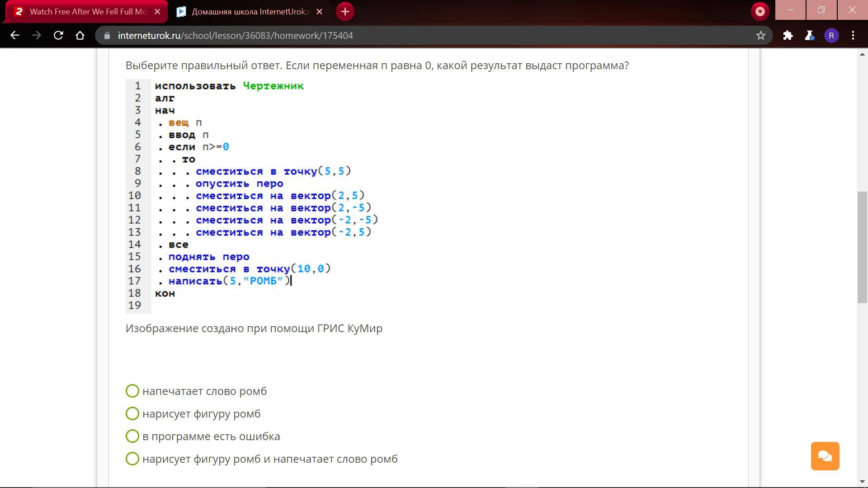Close the After We Fell tab
The image size is (868, 488).
(157, 12)
